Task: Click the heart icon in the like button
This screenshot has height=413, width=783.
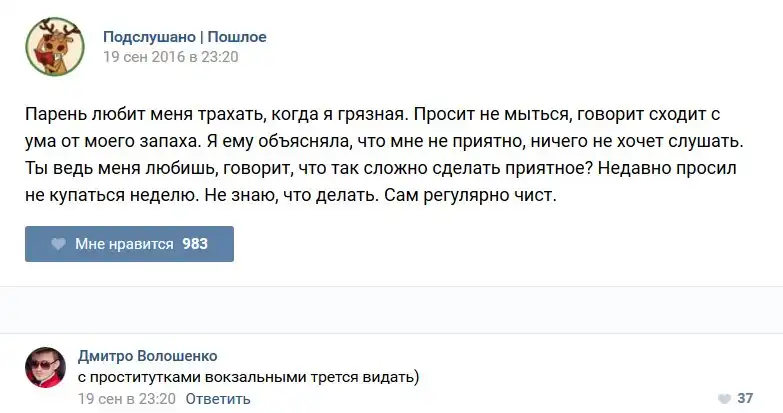Action: pyautogui.click(x=59, y=244)
